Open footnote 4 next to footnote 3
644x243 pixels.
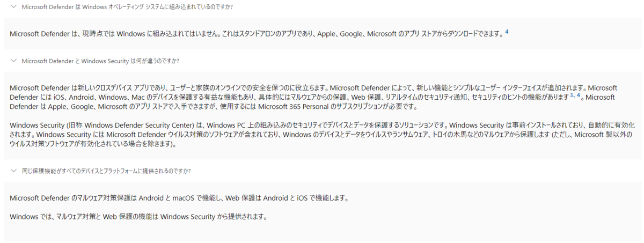pos(579,95)
